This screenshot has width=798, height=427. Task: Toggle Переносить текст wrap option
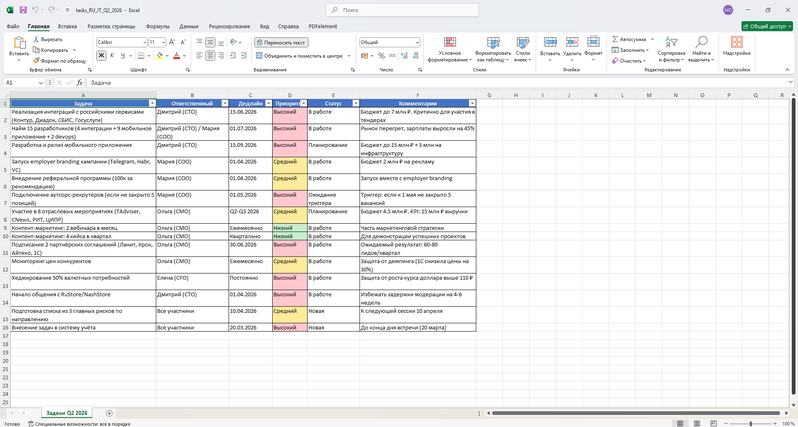click(281, 43)
